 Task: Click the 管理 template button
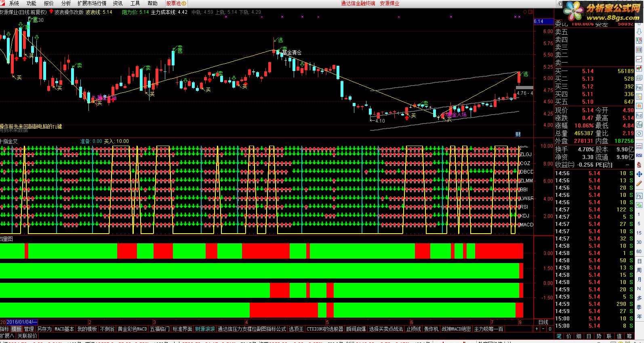coord(29,329)
